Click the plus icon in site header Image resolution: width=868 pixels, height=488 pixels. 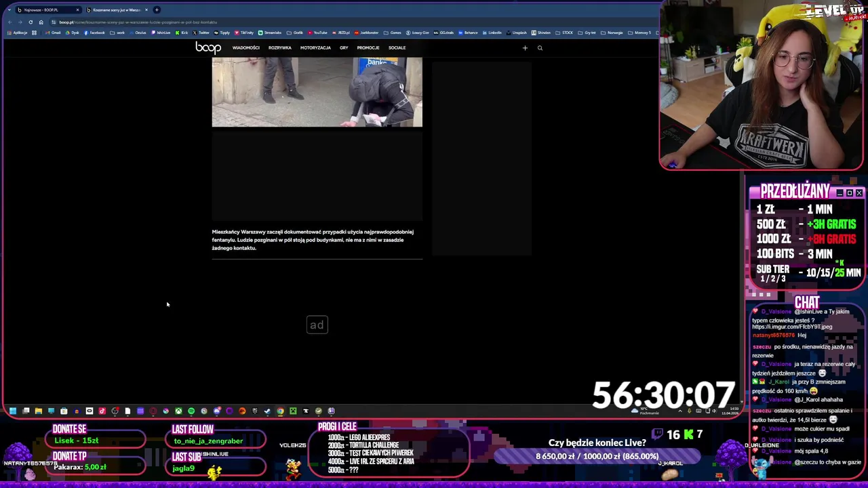[x=525, y=47]
